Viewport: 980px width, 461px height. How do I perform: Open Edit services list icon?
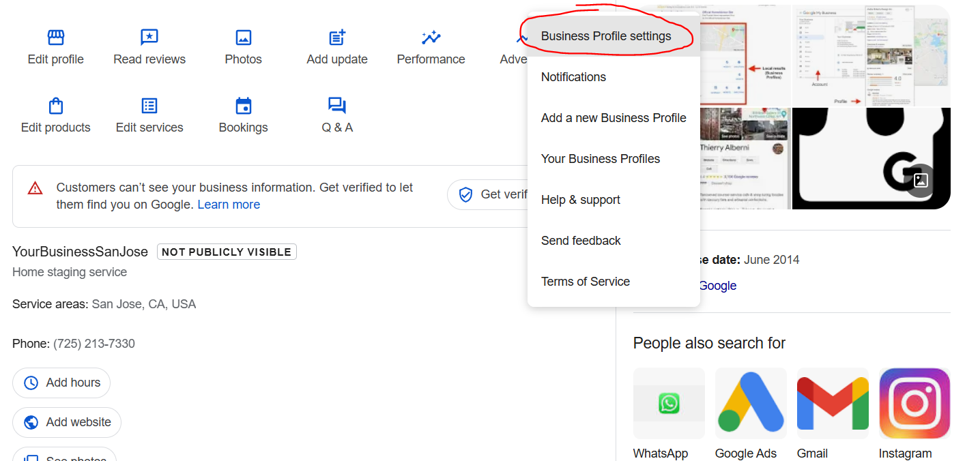point(149,106)
